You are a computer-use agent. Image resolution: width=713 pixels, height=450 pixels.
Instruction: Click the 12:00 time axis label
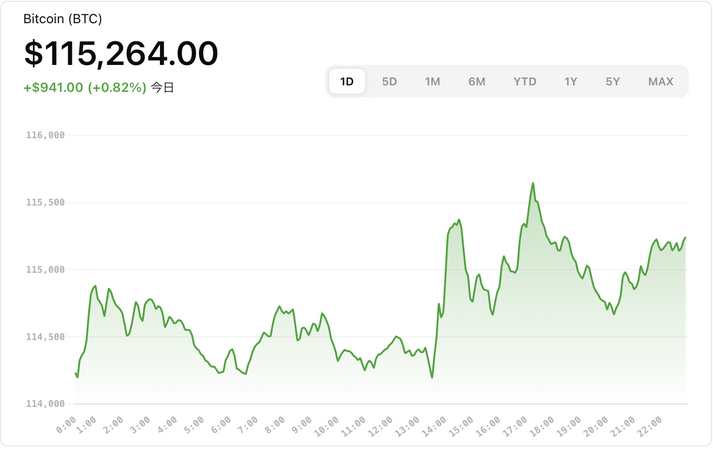coord(381,426)
